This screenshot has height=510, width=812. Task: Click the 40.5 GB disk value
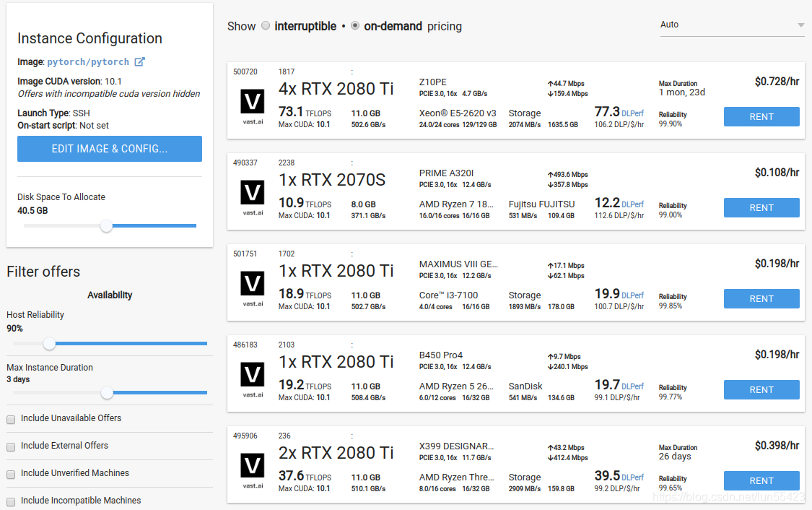click(x=32, y=210)
